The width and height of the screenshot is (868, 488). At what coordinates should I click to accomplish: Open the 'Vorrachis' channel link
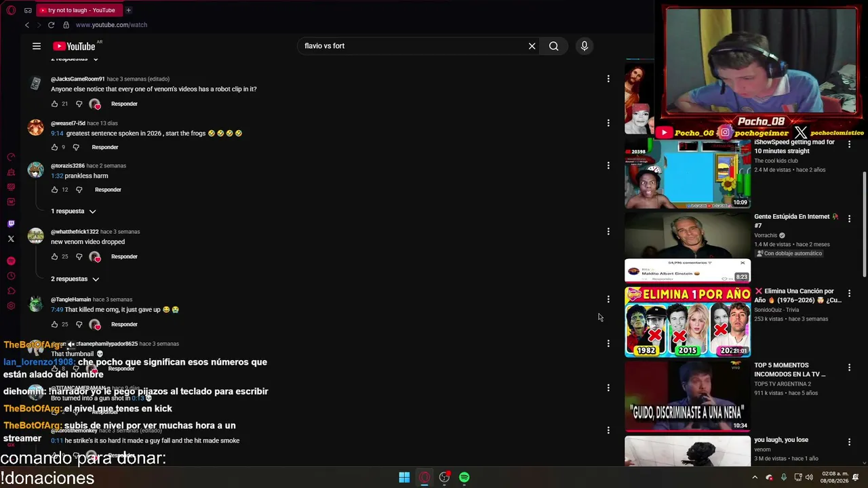click(x=766, y=235)
